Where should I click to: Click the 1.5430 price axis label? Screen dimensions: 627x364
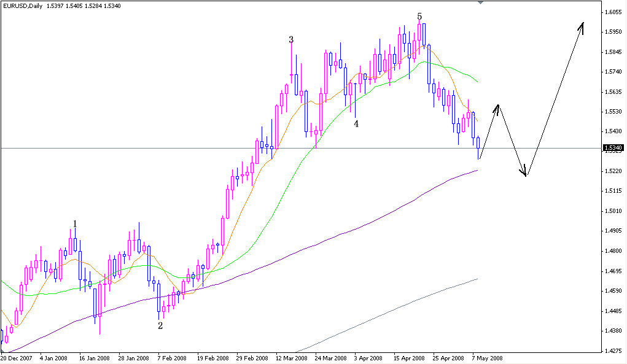pyautogui.click(x=613, y=131)
